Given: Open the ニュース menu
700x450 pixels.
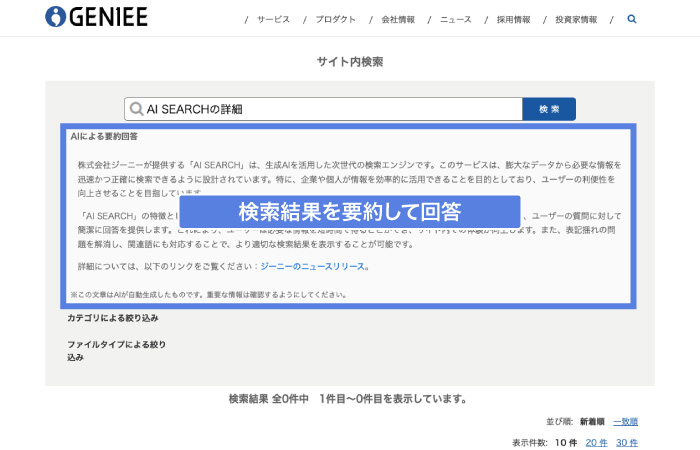Looking at the screenshot, I should tap(456, 19).
